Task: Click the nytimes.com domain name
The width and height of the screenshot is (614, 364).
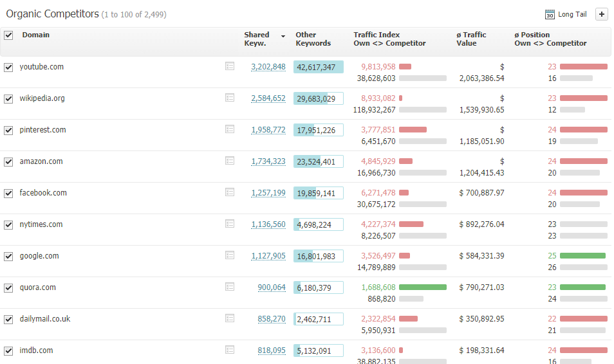Action: coord(41,224)
